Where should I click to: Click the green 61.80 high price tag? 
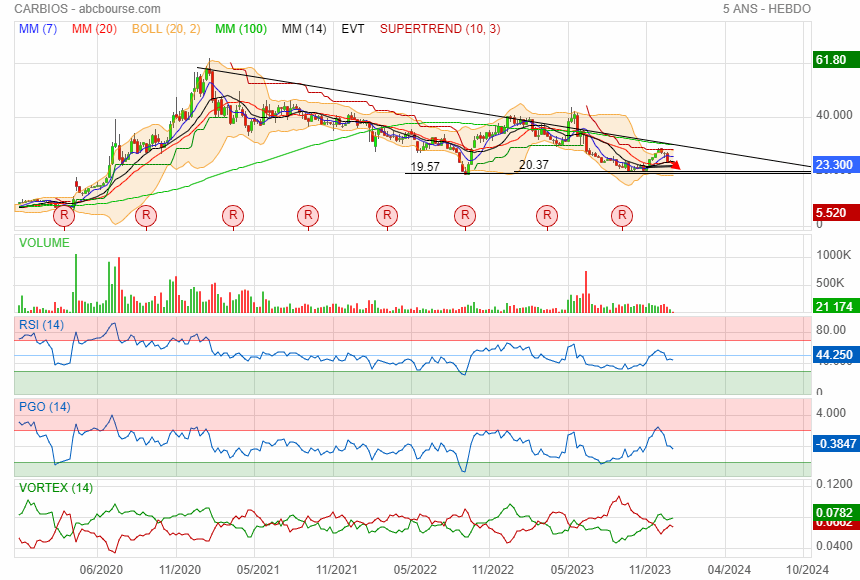click(x=836, y=59)
